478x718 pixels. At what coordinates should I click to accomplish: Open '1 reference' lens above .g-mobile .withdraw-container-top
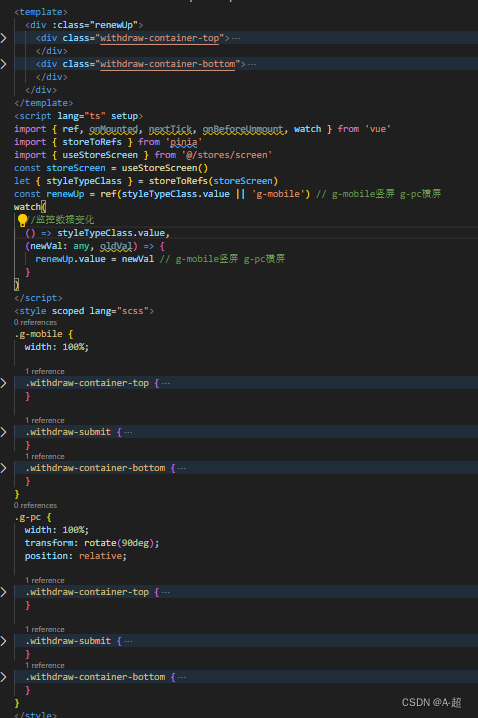tap(45, 371)
